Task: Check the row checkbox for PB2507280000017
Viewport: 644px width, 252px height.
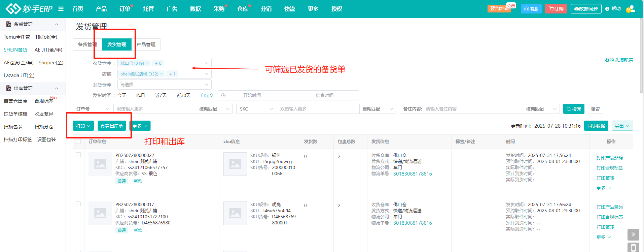Action: [78, 204]
